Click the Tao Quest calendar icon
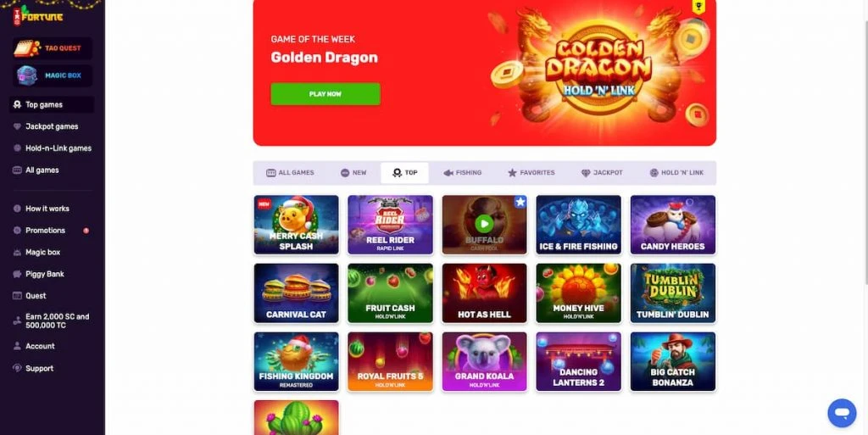Viewport: 868px width, 435px height. tap(26, 48)
